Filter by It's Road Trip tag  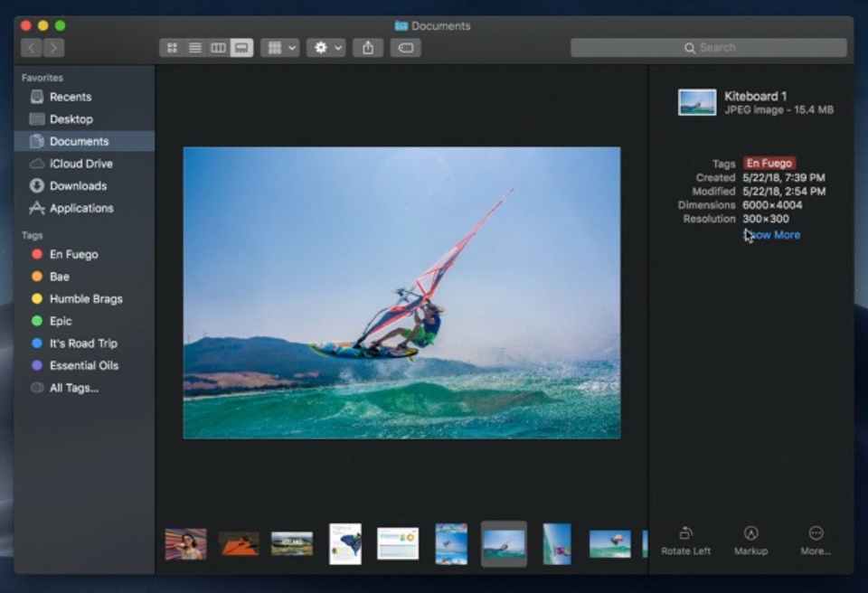(84, 344)
